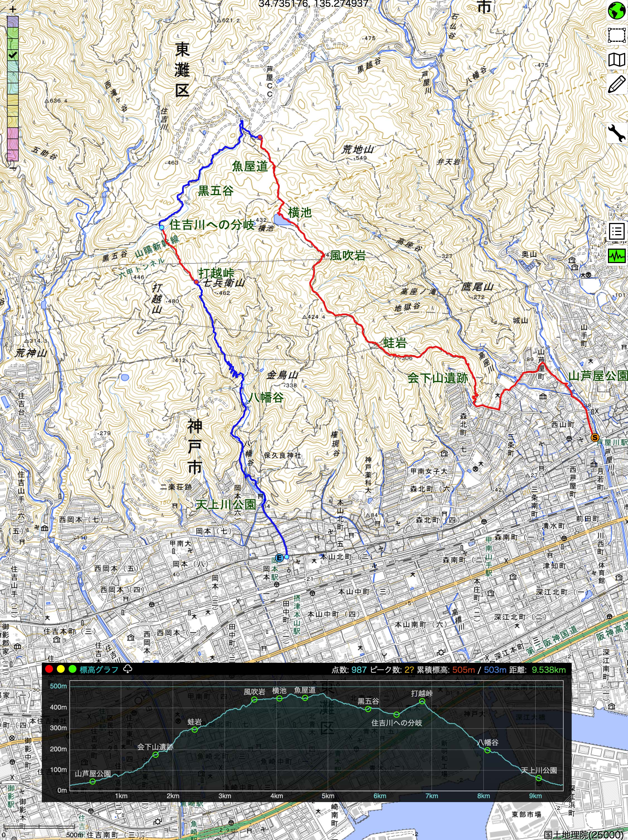Click the yellow circle in graph header
The image size is (628, 840).
(61, 669)
